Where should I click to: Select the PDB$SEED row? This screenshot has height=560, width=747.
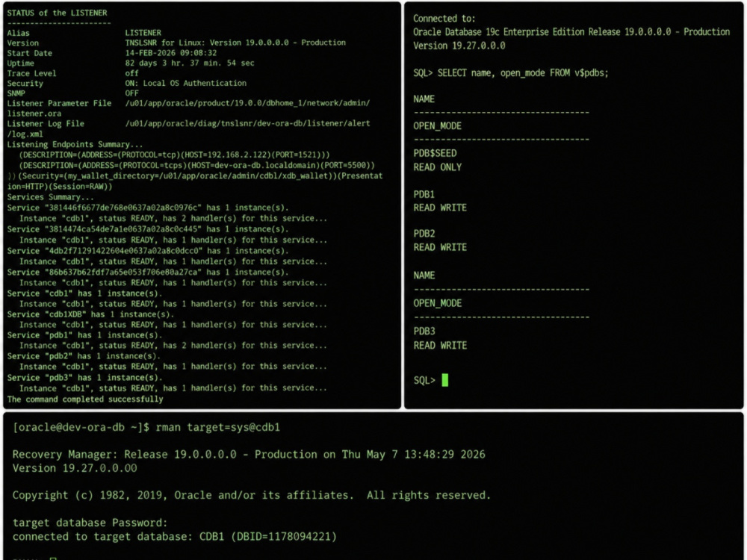click(x=435, y=153)
